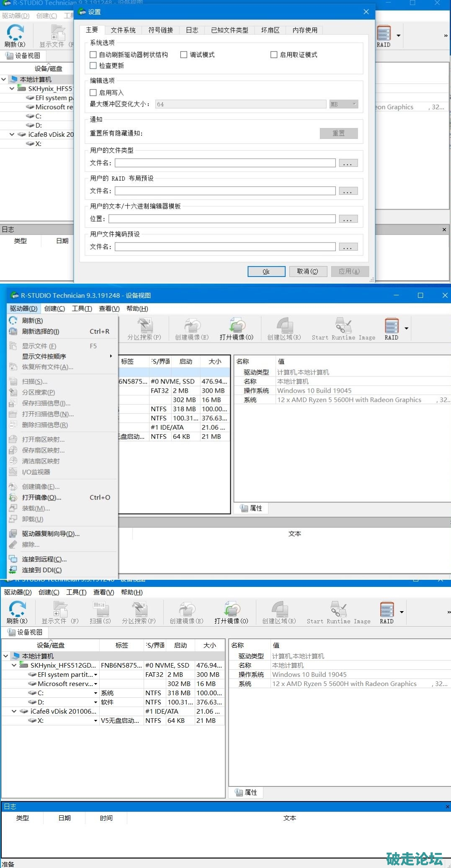Click the 创建区域(R) toolbar icon in bottom window

click(x=279, y=612)
